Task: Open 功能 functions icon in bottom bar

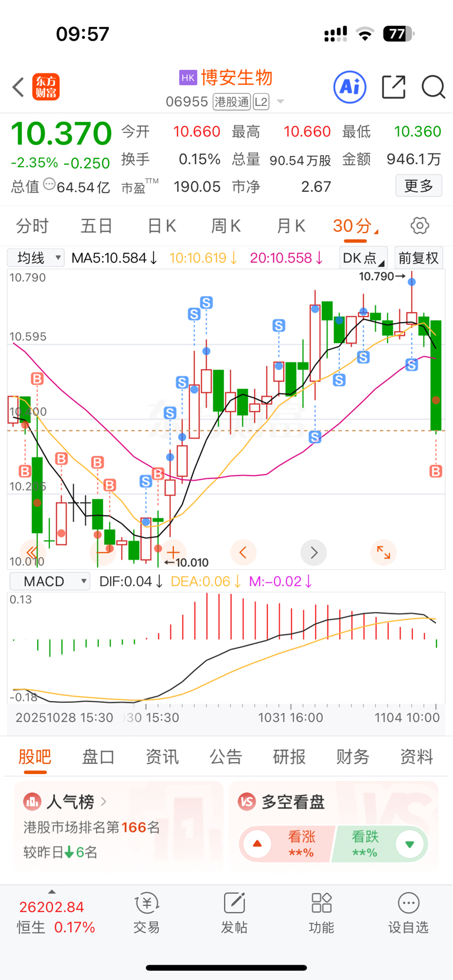Action: 322,903
